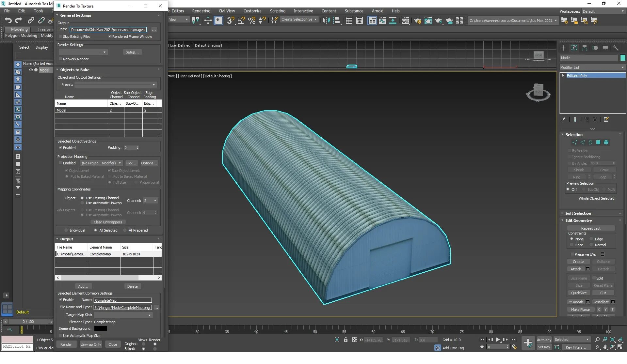Open the Workspaces Default dropdown
This screenshot has height=364, width=627.
click(x=603, y=11)
